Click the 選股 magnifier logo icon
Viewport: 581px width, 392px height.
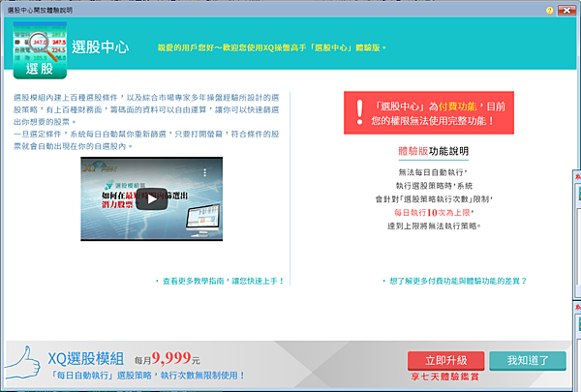40,50
